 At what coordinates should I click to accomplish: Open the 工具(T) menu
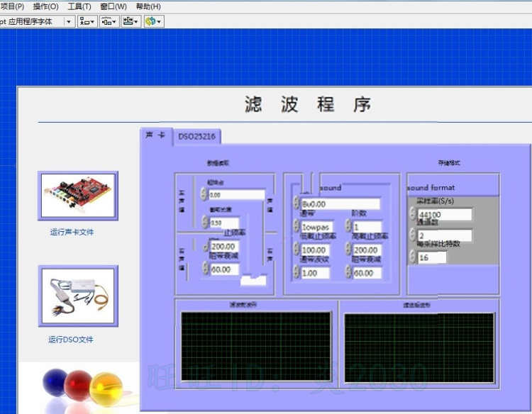click(x=79, y=6)
